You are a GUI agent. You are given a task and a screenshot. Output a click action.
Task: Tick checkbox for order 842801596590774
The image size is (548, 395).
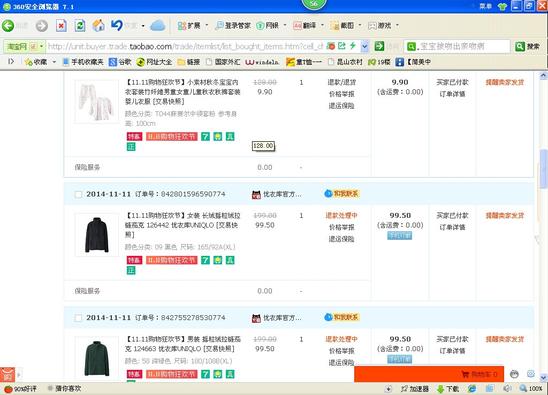(x=78, y=194)
